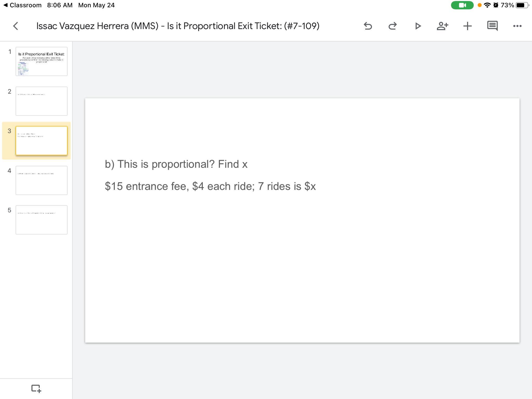Open the overflow options menu
The image size is (532, 399).
(517, 26)
